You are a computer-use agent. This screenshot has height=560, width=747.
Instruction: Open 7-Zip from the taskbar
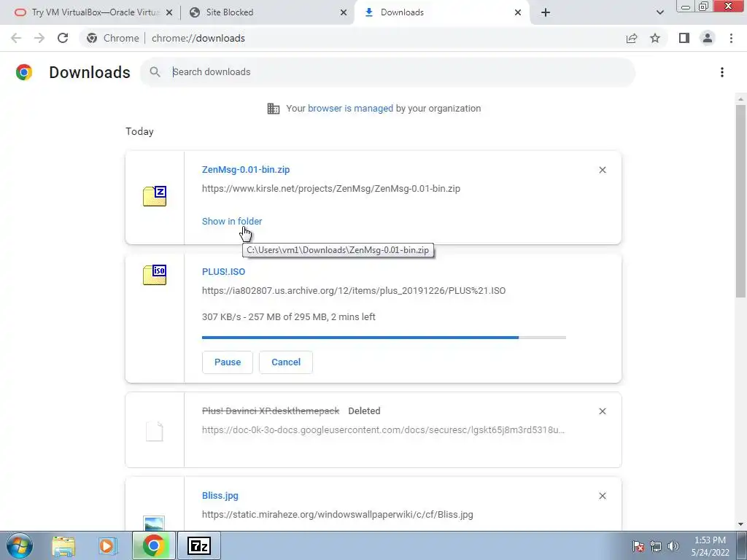(x=199, y=545)
